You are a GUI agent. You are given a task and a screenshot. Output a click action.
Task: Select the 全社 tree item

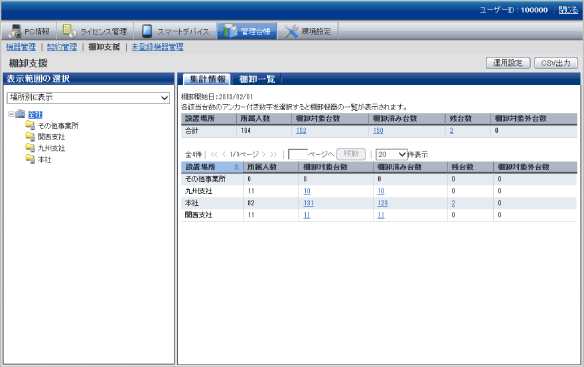pyautogui.click(x=35, y=115)
